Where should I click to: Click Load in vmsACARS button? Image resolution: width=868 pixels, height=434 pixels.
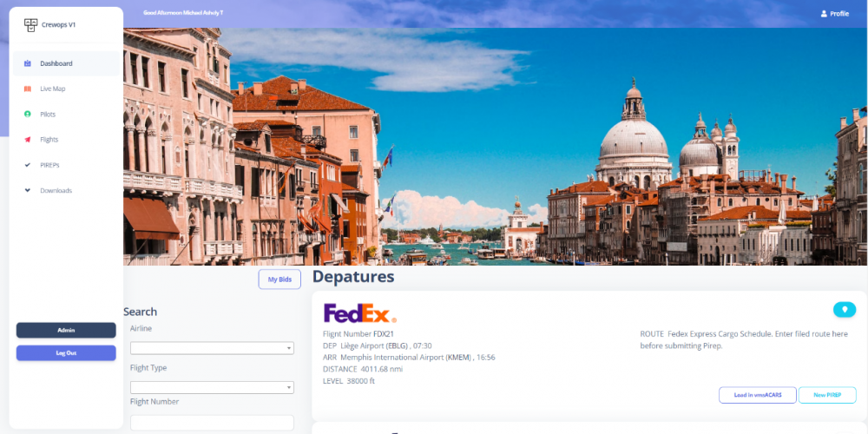(758, 395)
